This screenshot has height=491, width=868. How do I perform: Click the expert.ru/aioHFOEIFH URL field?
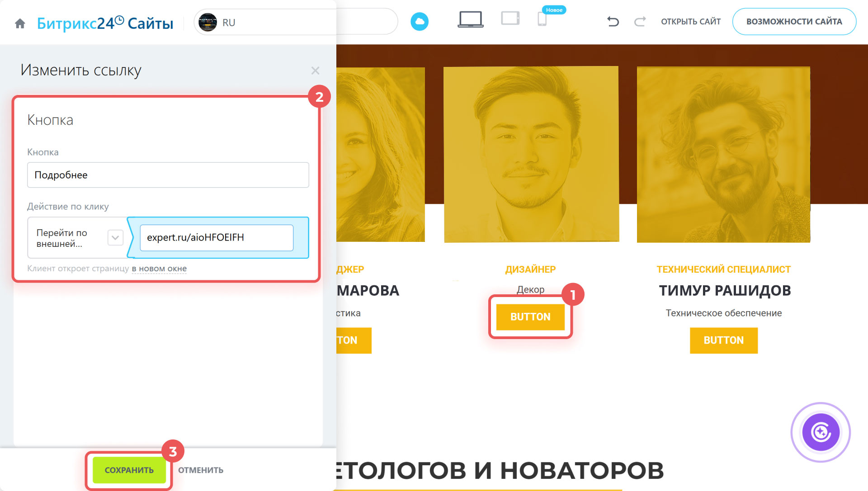point(216,237)
